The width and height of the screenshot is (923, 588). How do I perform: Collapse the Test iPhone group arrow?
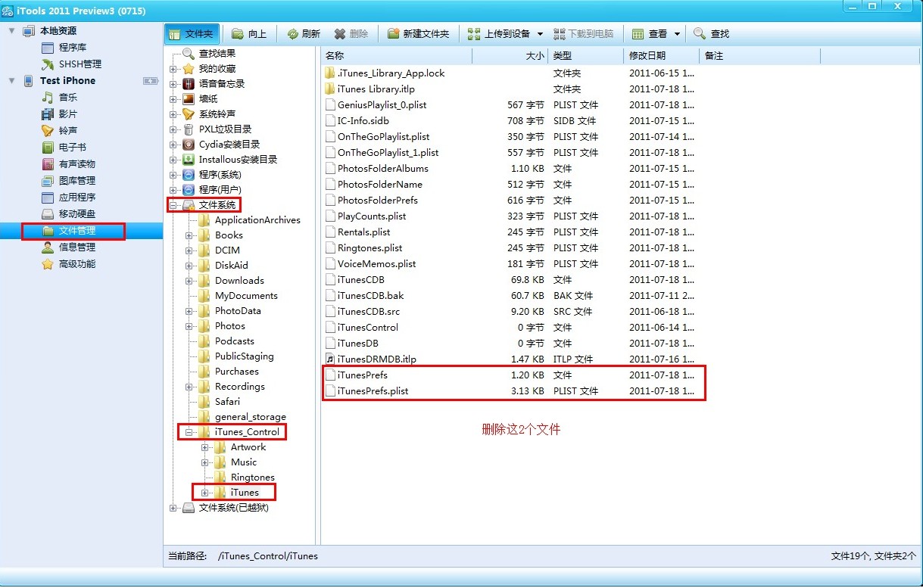tap(11, 81)
